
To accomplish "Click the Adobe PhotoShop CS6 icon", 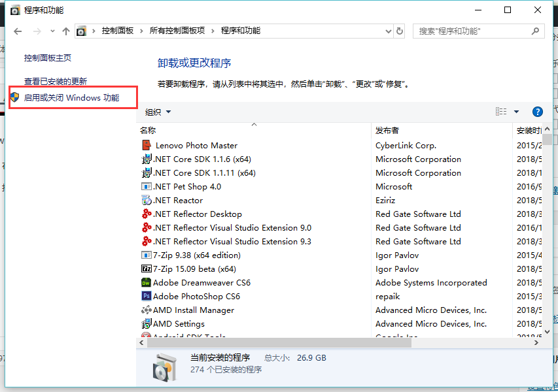I will [147, 296].
